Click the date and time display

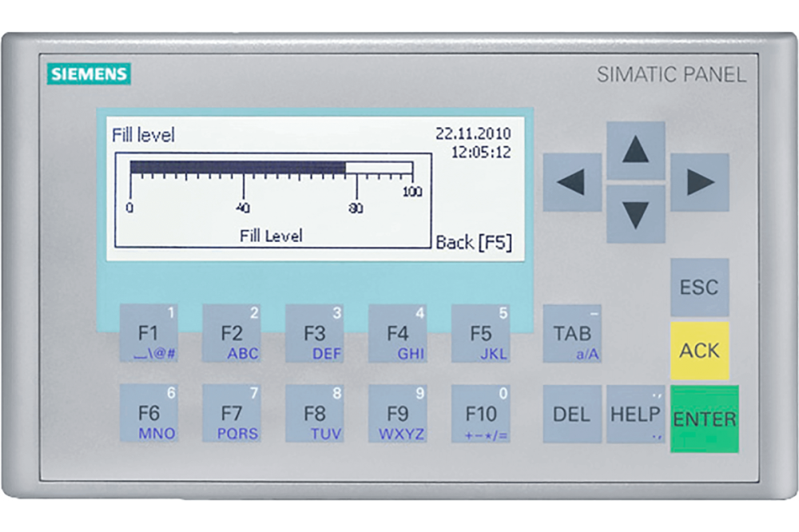pos(472,142)
